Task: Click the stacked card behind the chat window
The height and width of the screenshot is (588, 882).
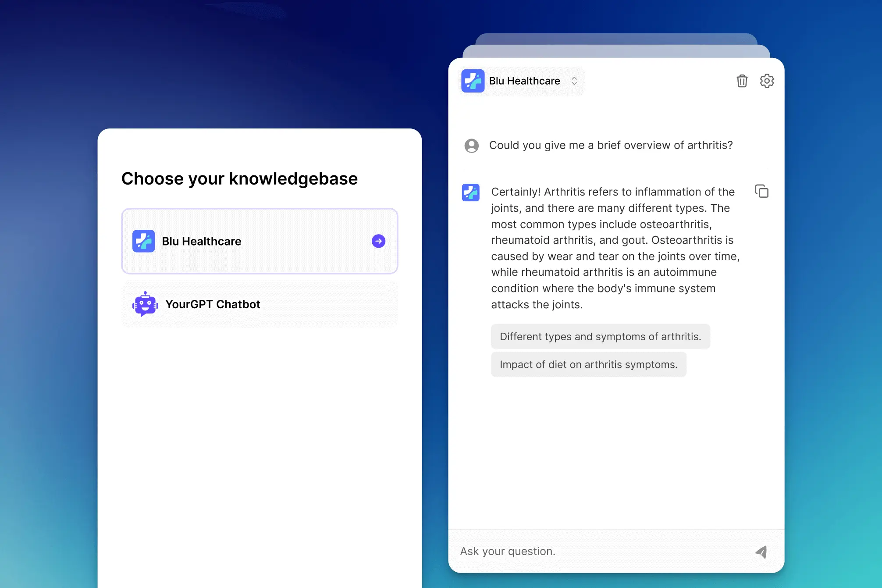Action: [x=616, y=51]
